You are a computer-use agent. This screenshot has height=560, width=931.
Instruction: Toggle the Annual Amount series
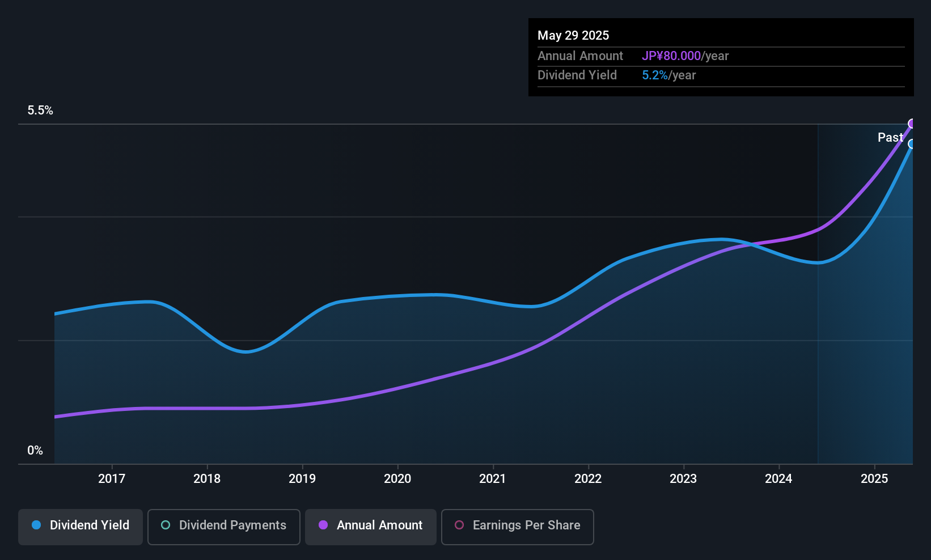click(x=371, y=527)
